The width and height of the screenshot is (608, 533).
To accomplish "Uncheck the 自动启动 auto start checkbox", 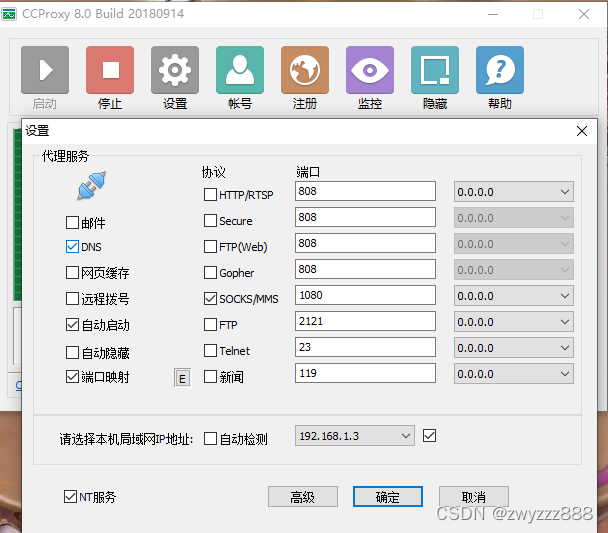I will point(72,324).
